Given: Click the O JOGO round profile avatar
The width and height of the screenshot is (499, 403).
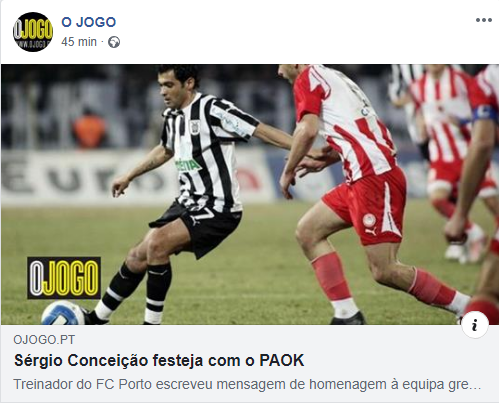Looking at the screenshot, I should (x=33, y=32).
